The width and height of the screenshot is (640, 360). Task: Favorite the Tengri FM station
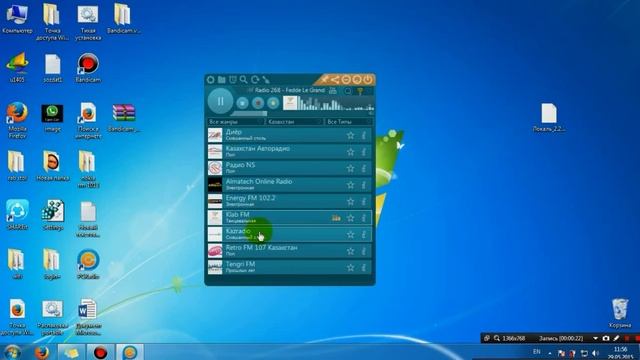[x=351, y=268]
